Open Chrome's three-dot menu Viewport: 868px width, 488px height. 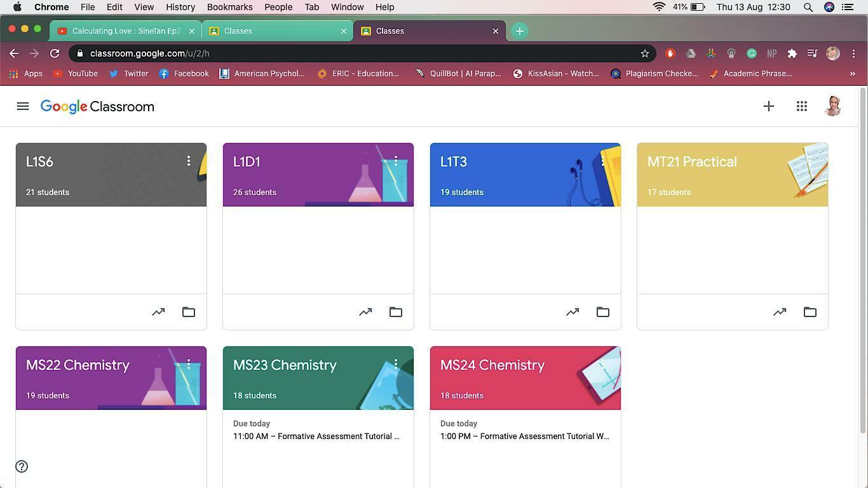coord(853,53)
